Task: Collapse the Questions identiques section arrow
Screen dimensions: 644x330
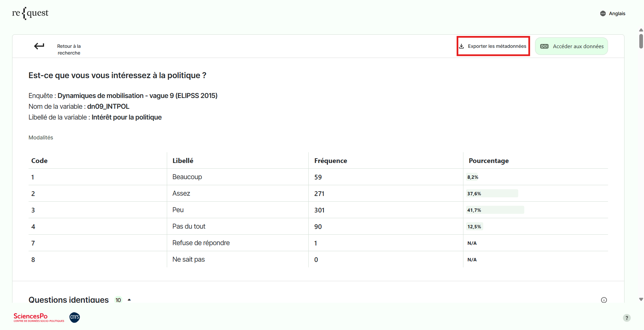Action: 129,300
